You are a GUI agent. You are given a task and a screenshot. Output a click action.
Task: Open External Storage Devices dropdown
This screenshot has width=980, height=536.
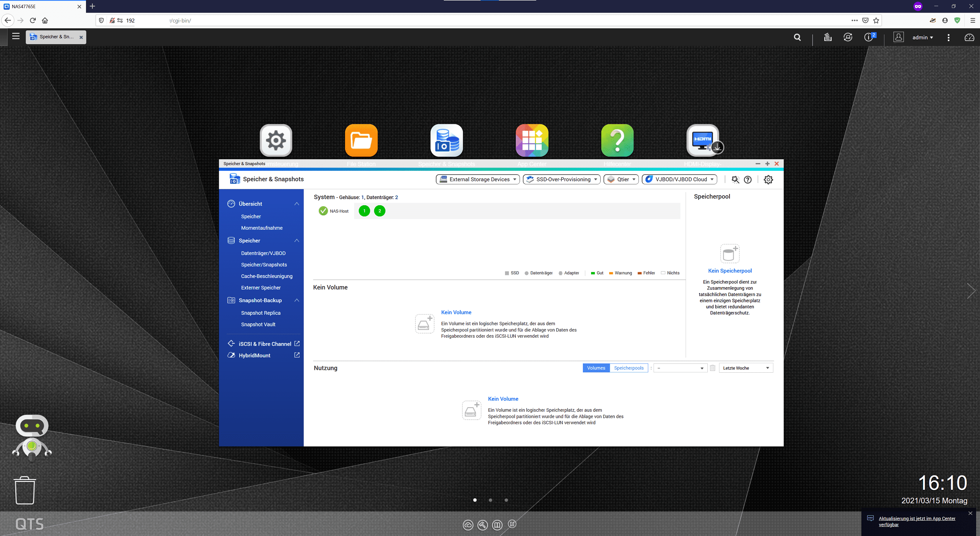tap(477, 180)
